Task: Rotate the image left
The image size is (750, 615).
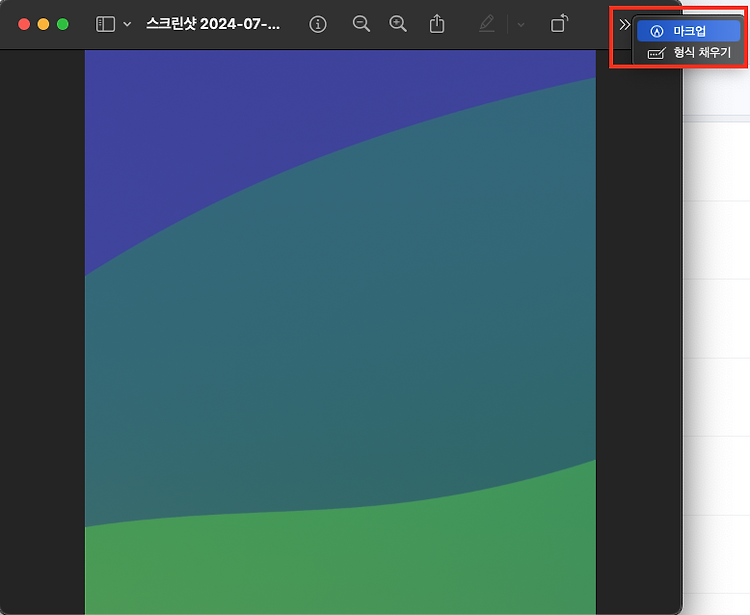Action: tap(559, 23)
